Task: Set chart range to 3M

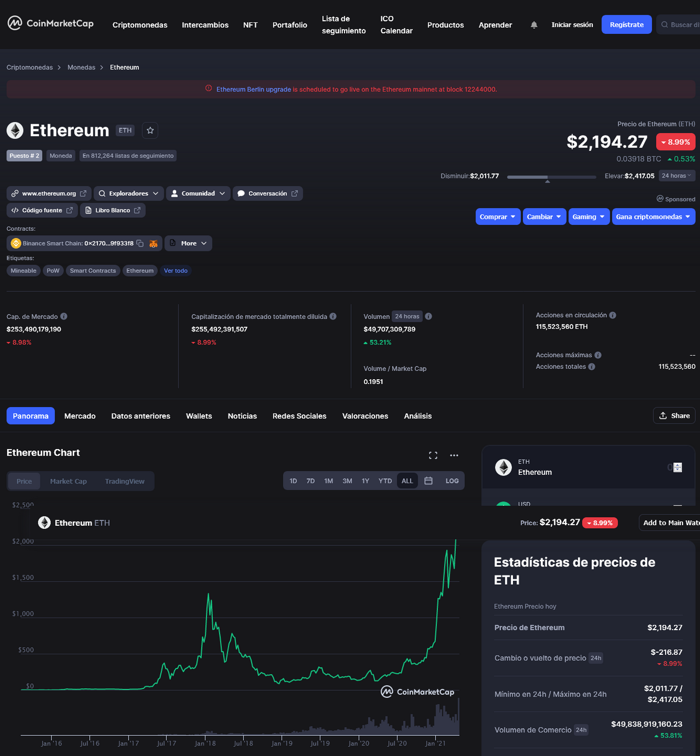Action: (x=347, y=481)
